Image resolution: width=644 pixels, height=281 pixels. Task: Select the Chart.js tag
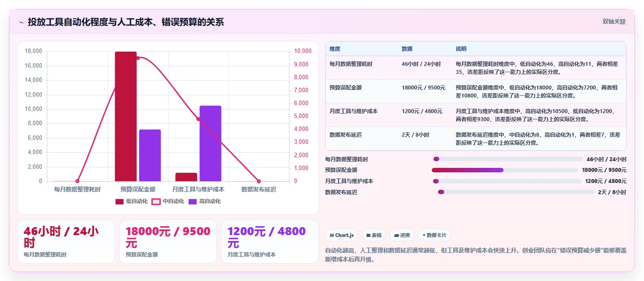pos(342,235)
